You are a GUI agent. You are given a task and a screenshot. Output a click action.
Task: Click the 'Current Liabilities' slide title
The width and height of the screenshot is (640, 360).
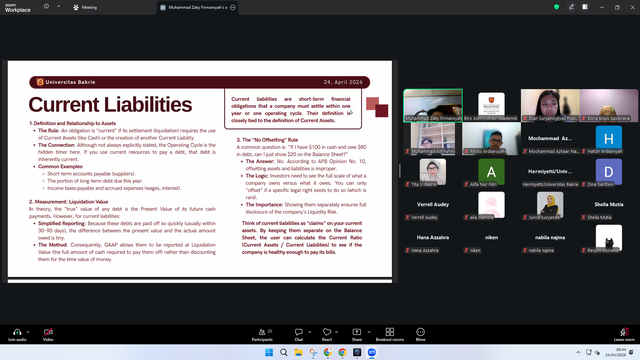tap(110, 105)
